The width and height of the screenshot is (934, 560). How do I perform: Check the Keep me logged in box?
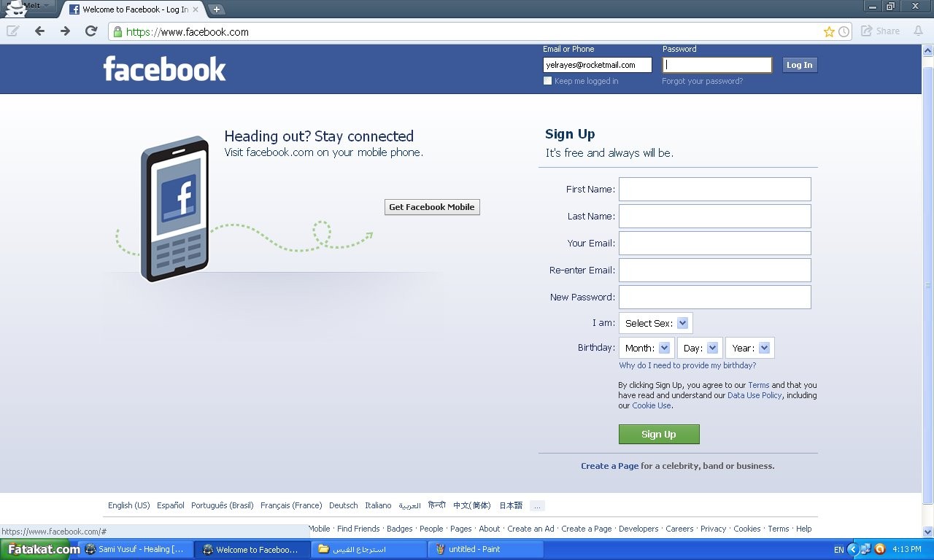pos(547,81)
